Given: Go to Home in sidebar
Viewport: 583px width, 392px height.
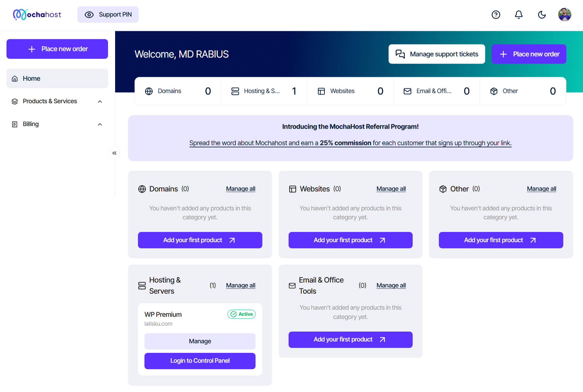Looking at the screenshot, I should [x=57, y=78].
